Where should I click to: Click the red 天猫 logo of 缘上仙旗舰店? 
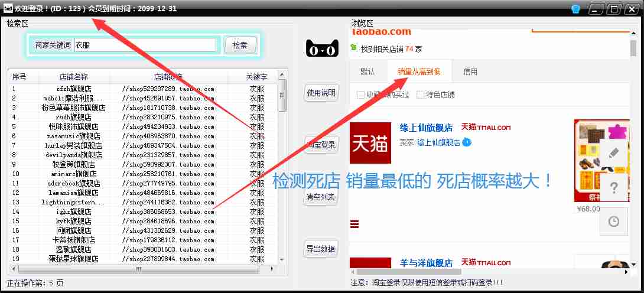pos(370,143)
